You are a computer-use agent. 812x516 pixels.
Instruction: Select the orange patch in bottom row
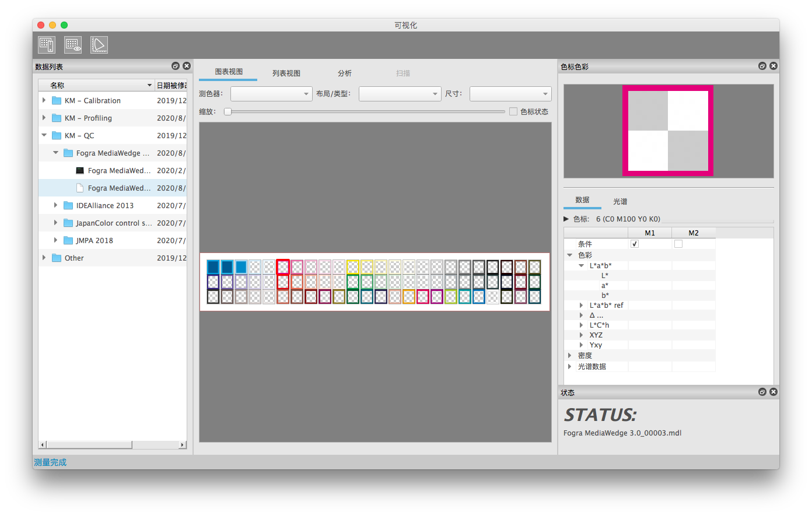click(409, 297)
